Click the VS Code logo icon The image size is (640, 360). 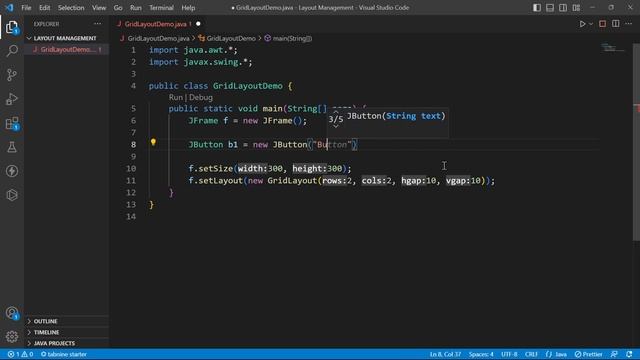point(9,8)
